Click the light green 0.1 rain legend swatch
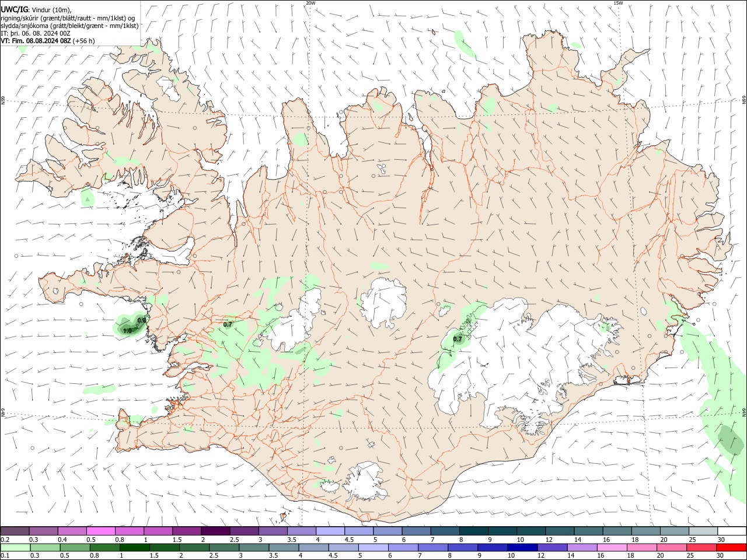This screenshot has width=747, height=560. [x=15, y=548]
